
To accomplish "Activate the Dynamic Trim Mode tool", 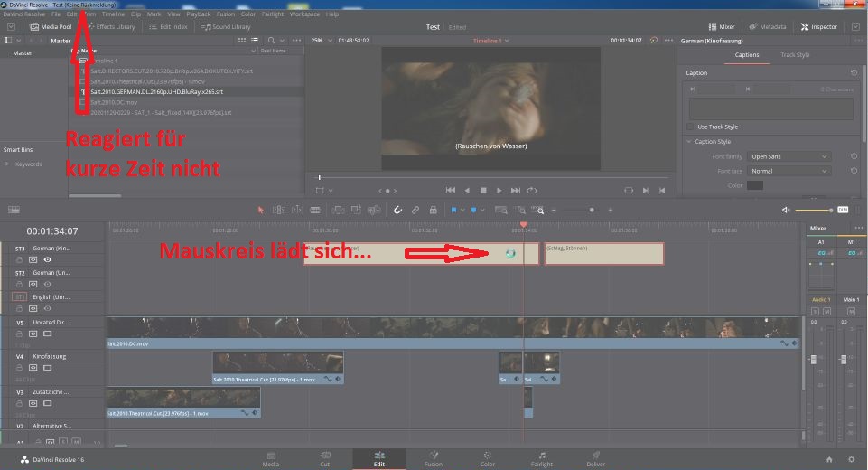I will click(x=297, y=210).
